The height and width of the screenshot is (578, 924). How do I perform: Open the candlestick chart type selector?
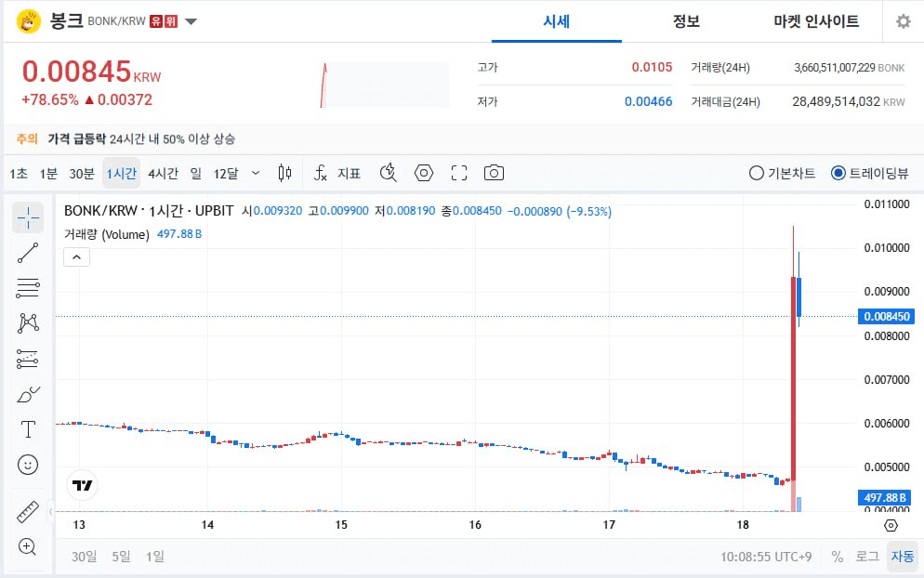[x=284, y=173]
